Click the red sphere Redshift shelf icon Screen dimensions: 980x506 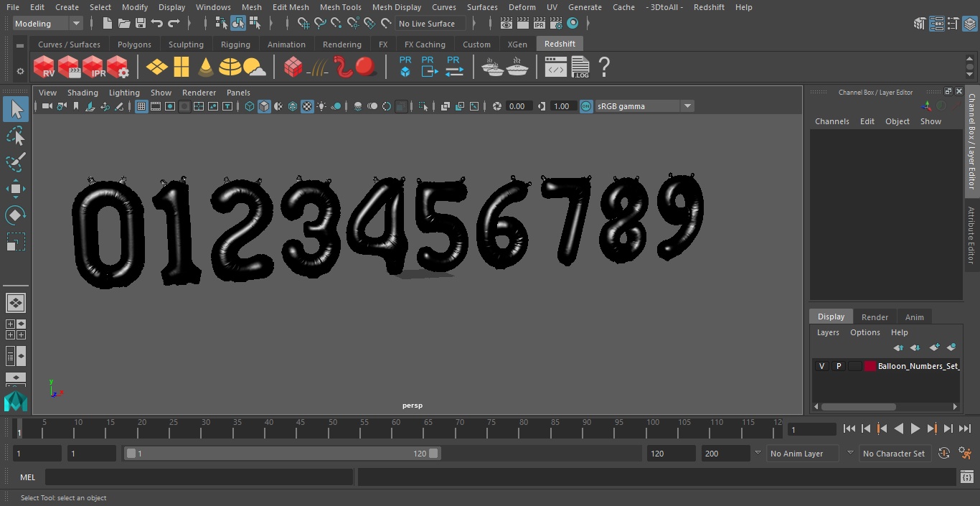coord(366,67)
